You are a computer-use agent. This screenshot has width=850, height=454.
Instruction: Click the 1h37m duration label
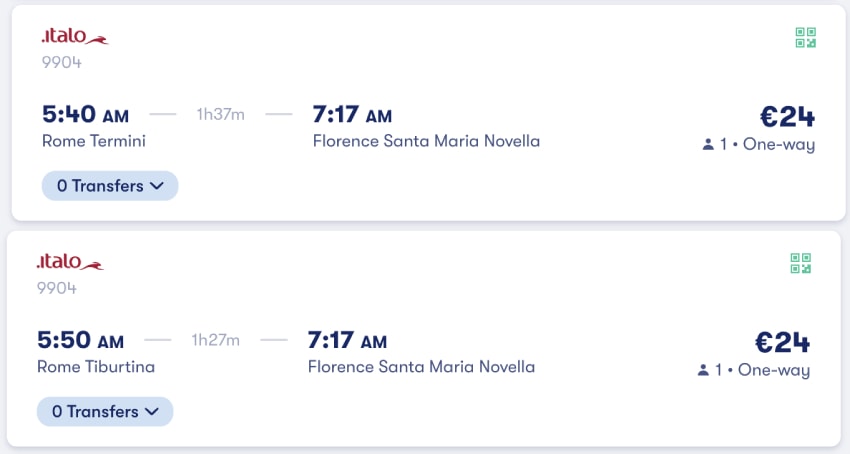click(x=221, y=114)
